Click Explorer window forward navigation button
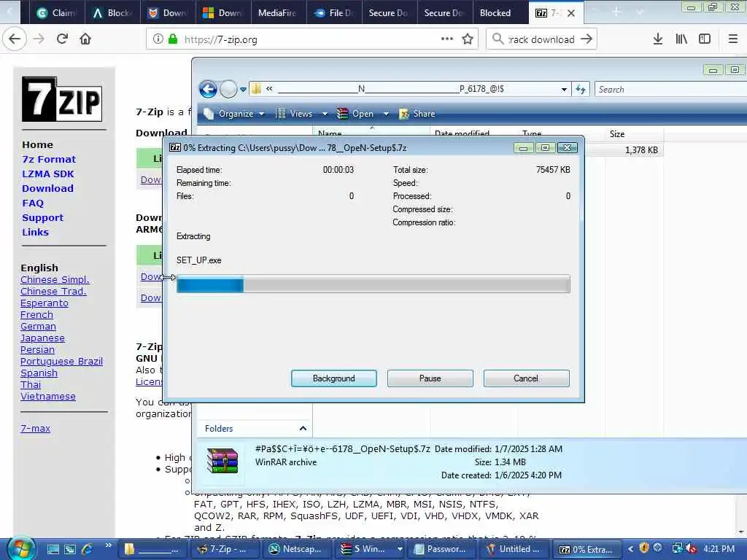 pos(228,89)
